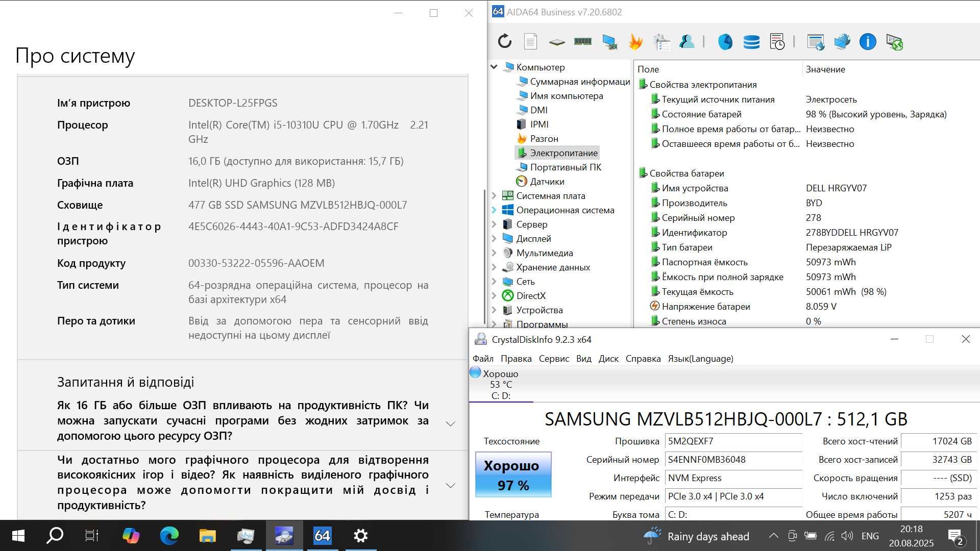The width and height of the screenshot is (980, 551).
Task: Click the volume speaker tray icon
Action: coord(847,536)
